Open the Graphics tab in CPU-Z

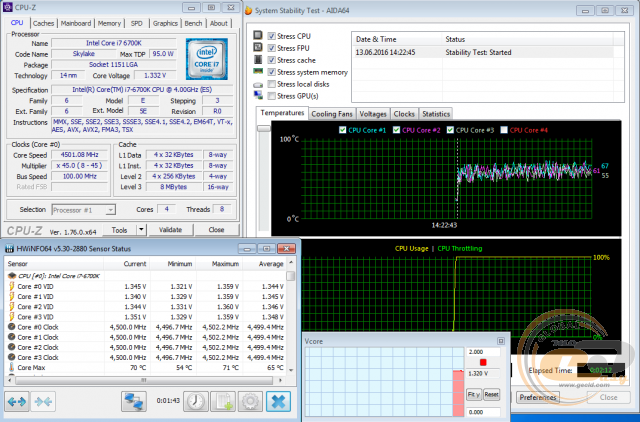165,23
